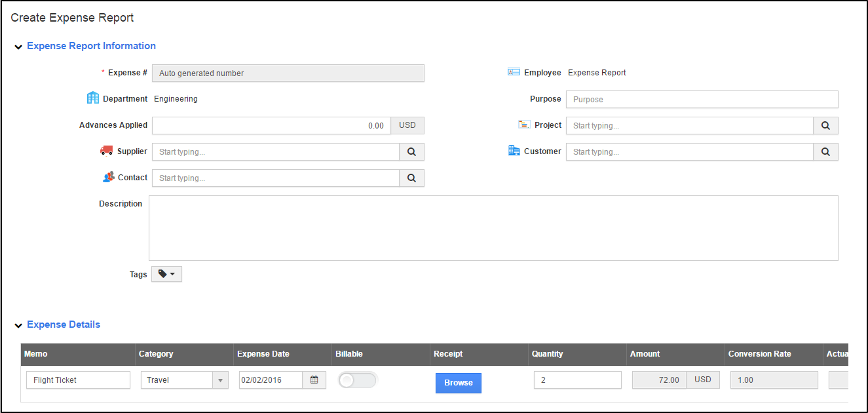Click the Customer search magnifier icon

(x=825, y=151)
